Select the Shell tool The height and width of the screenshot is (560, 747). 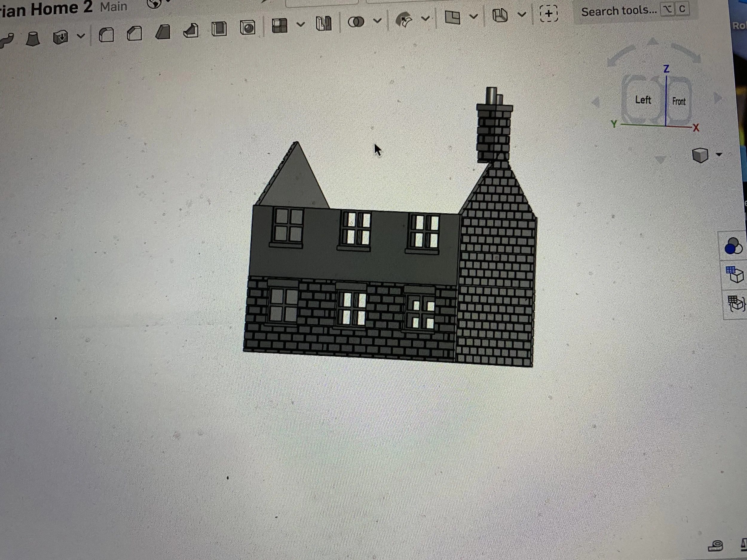click(x=219, y=29)
